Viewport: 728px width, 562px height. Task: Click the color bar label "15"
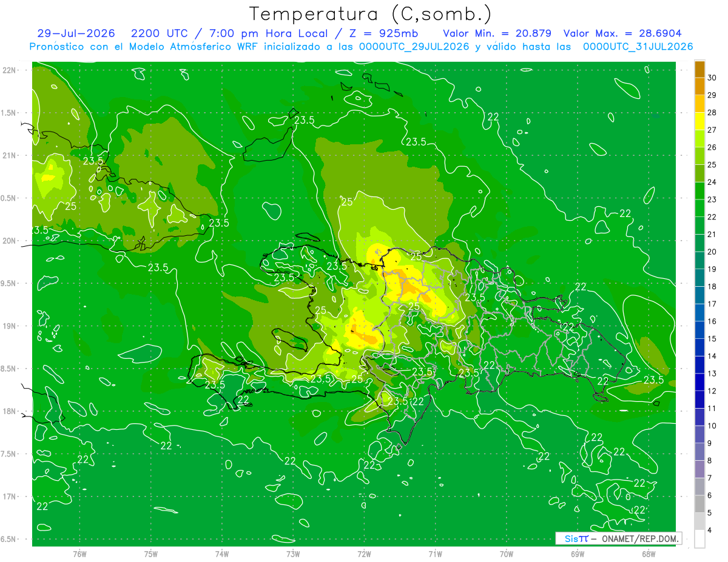coord(712,338)
